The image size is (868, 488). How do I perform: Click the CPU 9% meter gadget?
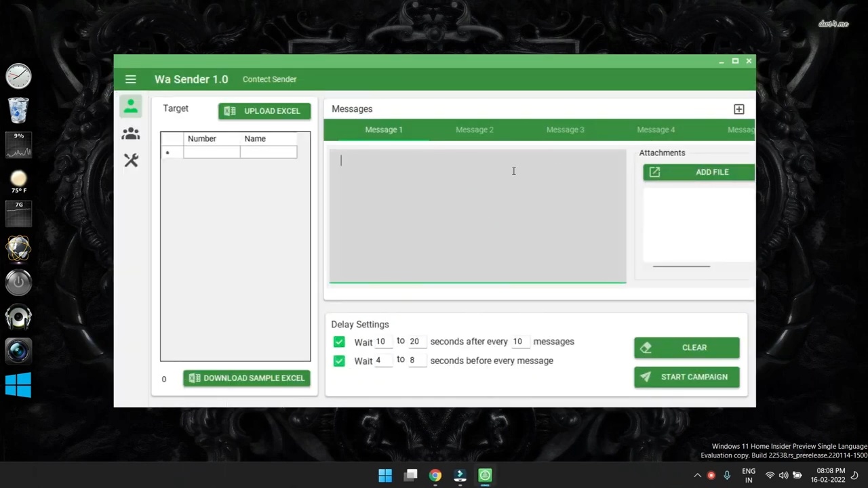(x=18, y=144)
